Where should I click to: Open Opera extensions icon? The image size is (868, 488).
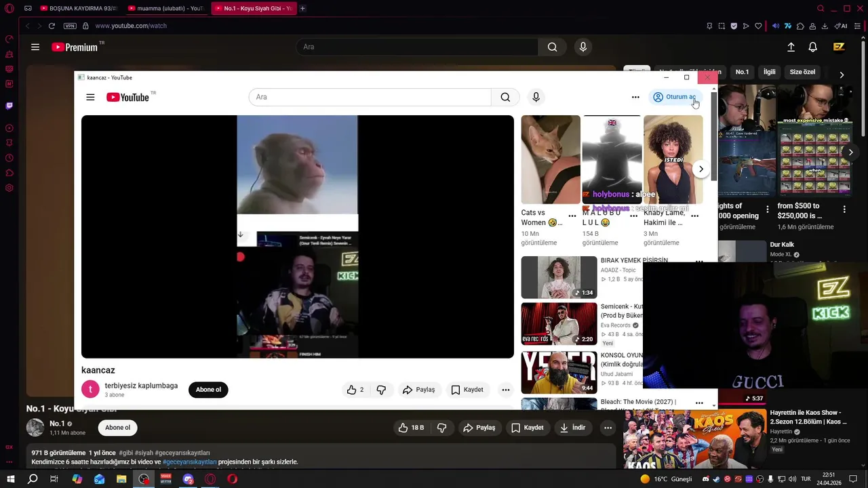pos(800,26)
